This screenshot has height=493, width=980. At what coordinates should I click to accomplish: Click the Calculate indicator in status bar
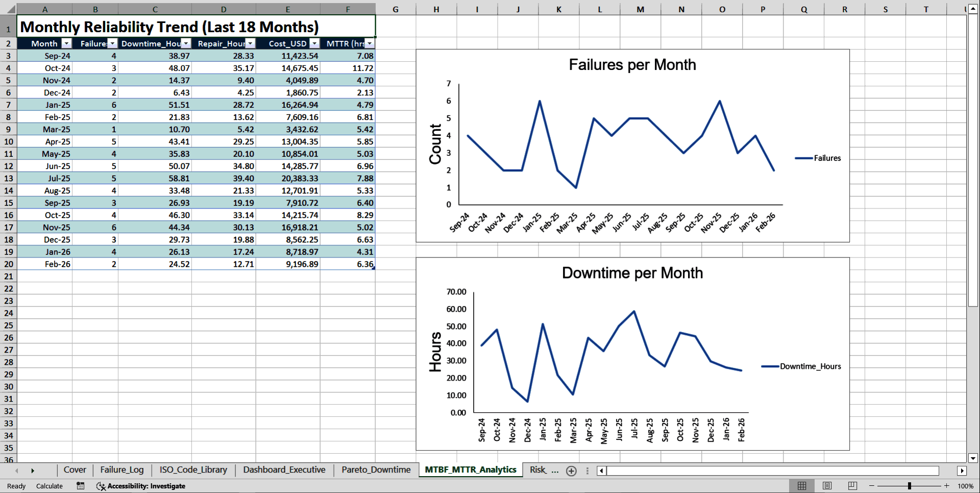click(x=49, y=486)
